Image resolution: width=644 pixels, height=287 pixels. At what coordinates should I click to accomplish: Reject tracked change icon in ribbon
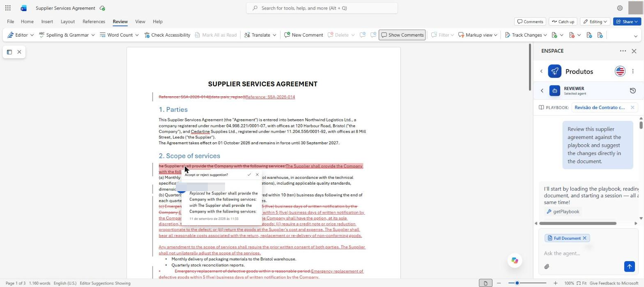(x=572, y=35)
